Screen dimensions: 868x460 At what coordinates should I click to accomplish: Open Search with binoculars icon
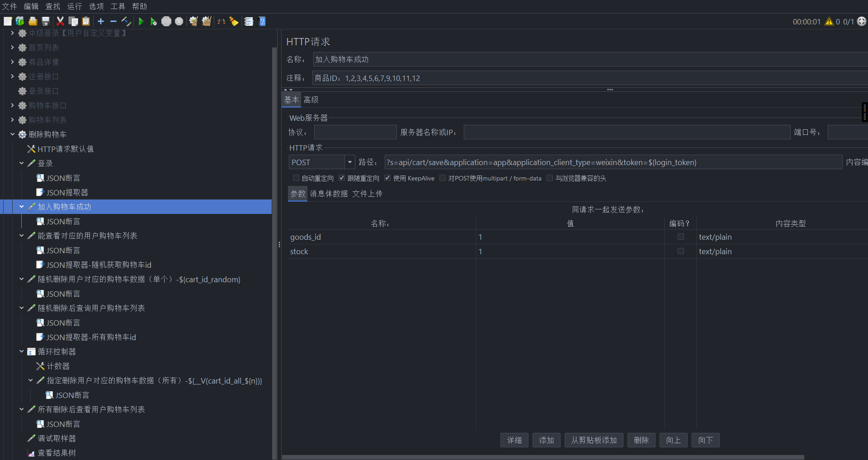[222, 21]
